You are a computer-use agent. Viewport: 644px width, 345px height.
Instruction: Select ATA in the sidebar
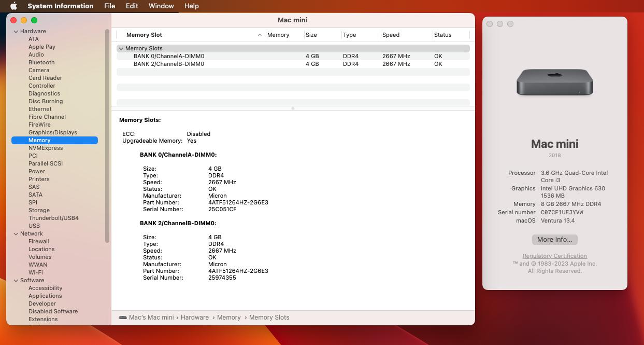[x=34, y=39]
